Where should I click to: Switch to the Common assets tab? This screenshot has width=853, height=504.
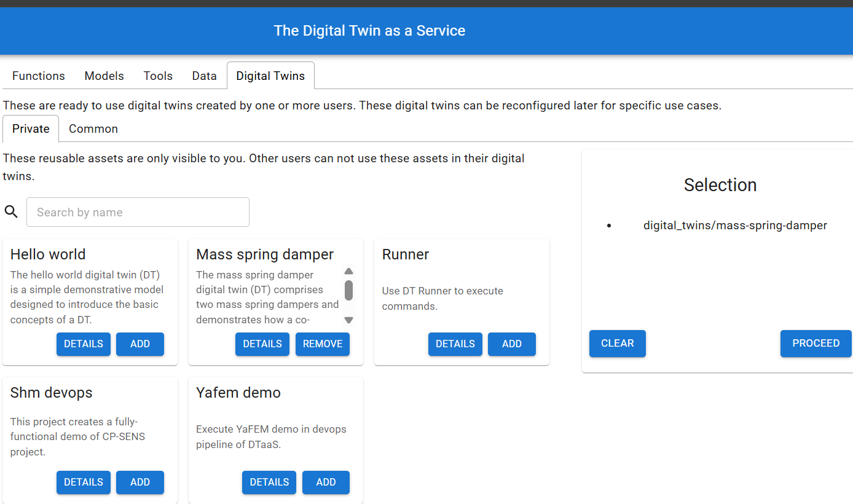(x=93, y=128)
